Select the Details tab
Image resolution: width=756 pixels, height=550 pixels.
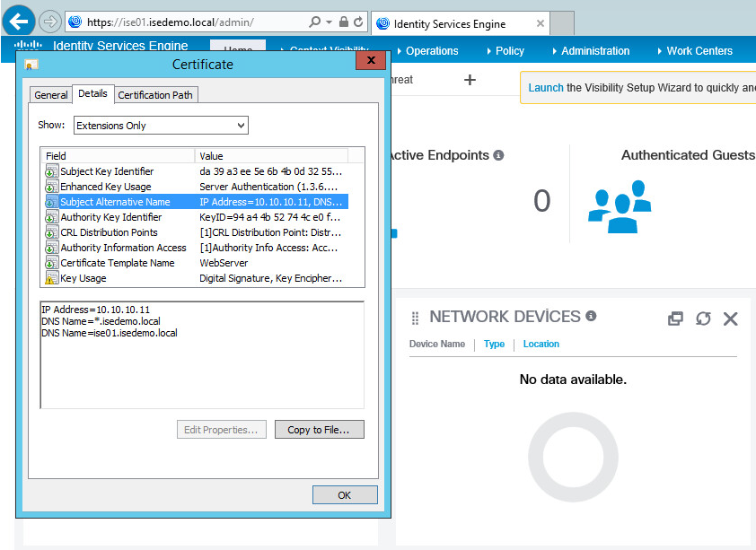tap(92, 93)
